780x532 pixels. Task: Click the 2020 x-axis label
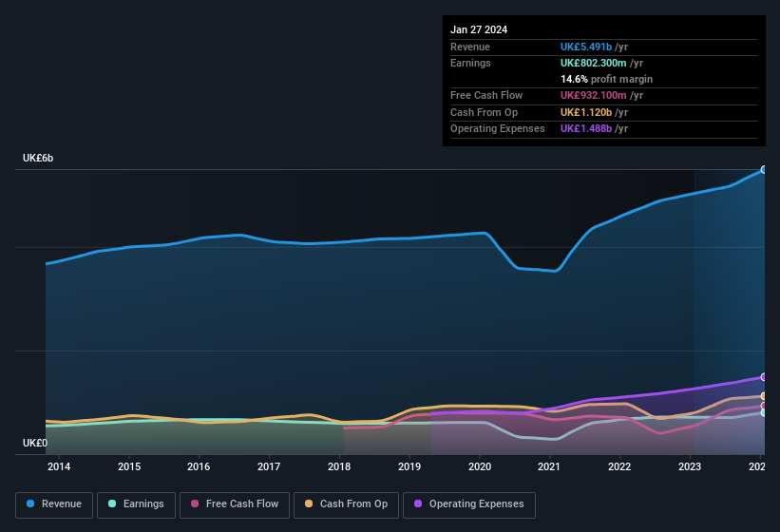[x=480, y=466]
